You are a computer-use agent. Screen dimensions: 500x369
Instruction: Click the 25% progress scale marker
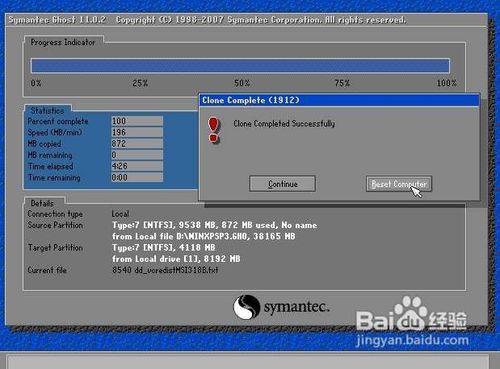[x=140, y=83]
